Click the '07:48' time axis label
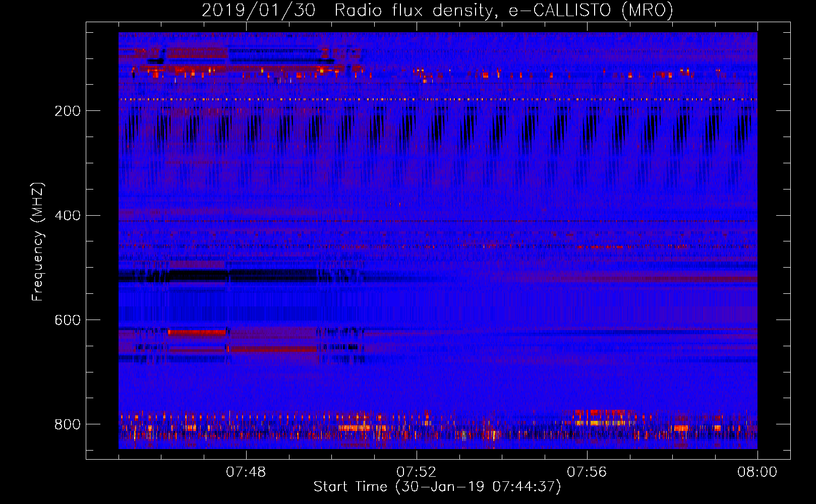The image size is (816, 504). coord(246,472)
